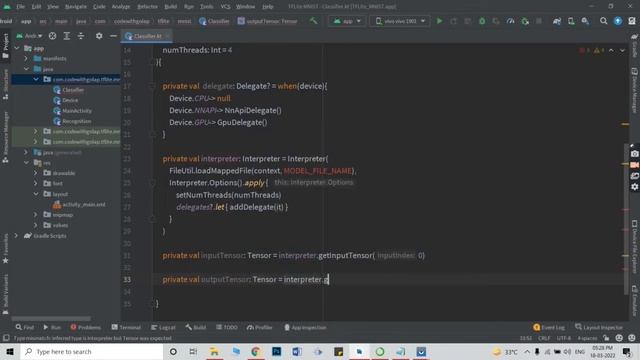Click the video record icon on right edge
The image size is (640, 360).
pyautogui.click(x=634, y=165)
